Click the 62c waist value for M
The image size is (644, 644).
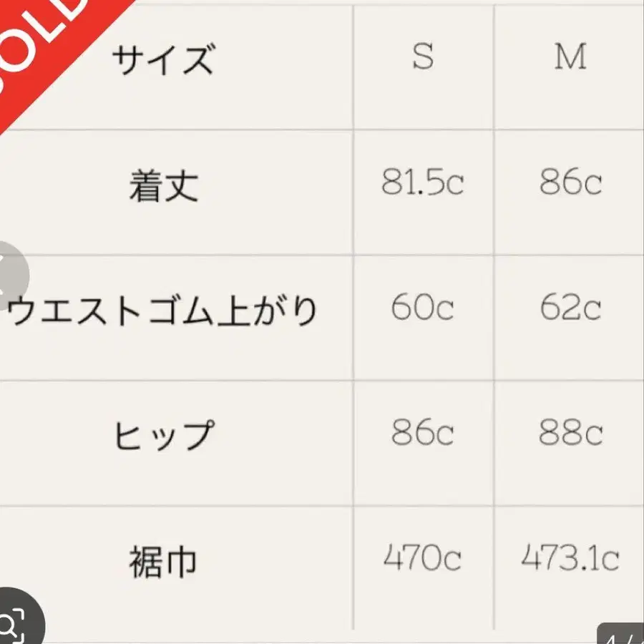pyautogui.click(x=570, y=308)
